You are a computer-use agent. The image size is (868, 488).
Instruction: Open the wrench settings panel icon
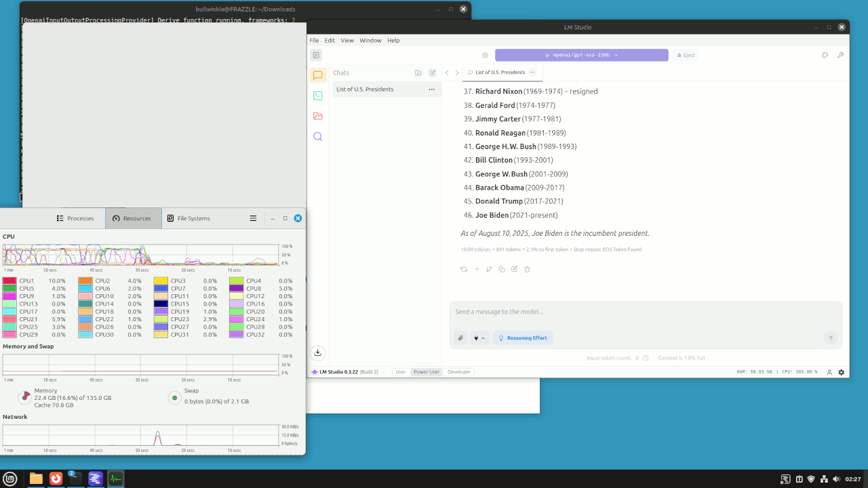pyautogui.click(x=841, y=55)
